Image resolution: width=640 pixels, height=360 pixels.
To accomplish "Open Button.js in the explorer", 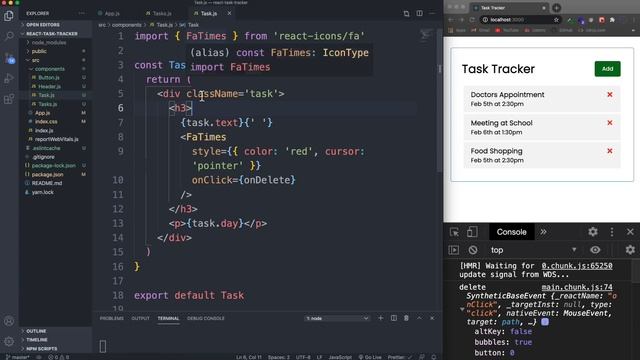I will 49,78.
